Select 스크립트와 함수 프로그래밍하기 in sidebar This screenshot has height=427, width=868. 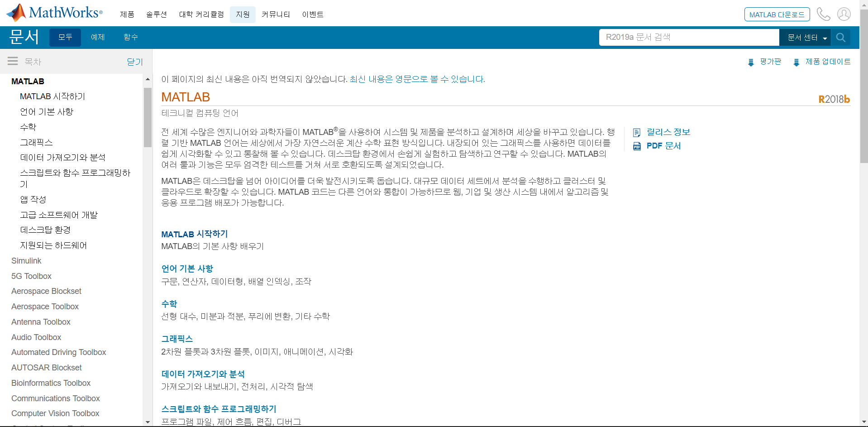tap(75, 178)
